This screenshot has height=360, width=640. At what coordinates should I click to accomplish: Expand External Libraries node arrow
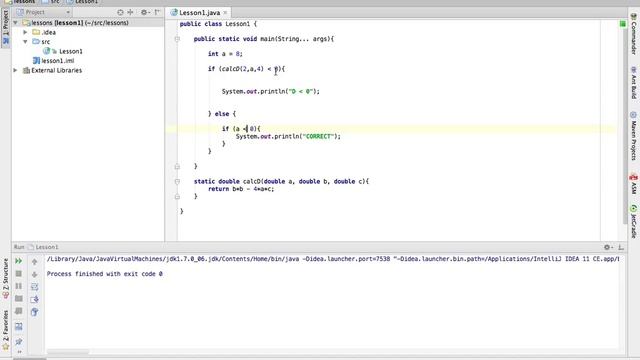coord(16,70)
